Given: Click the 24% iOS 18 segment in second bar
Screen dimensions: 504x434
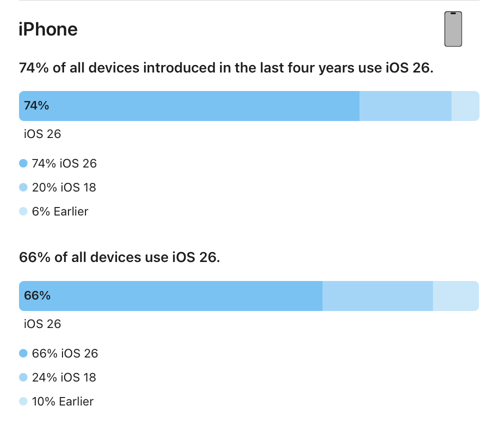Looking at the screenshot, I should point(377,296).
